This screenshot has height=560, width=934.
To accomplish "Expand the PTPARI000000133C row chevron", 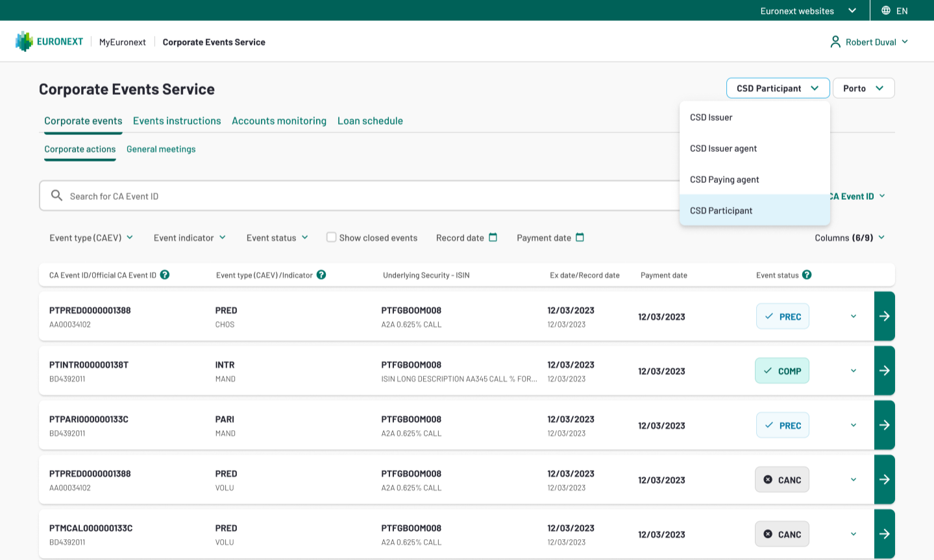I will pyautogui.click(x=854, y=425).
